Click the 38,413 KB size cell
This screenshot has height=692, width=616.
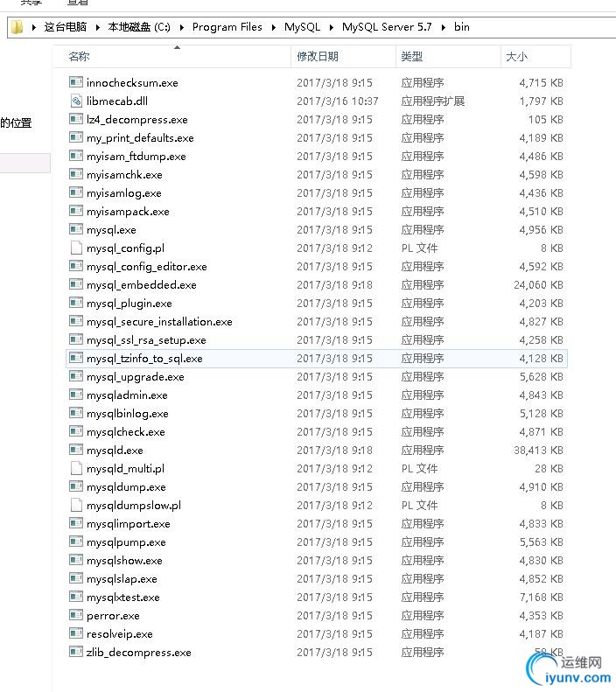tap(538, 450)
